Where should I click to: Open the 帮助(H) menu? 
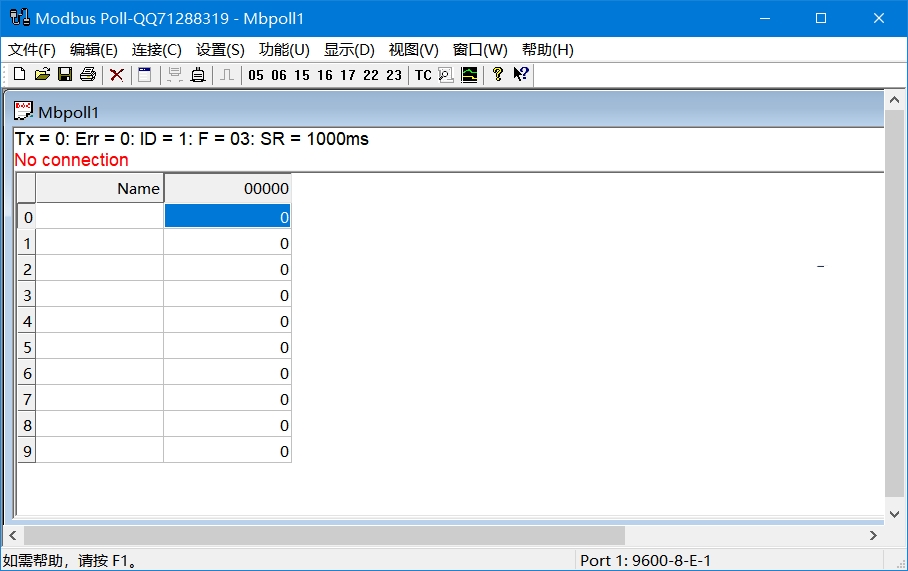coord(547,50)
